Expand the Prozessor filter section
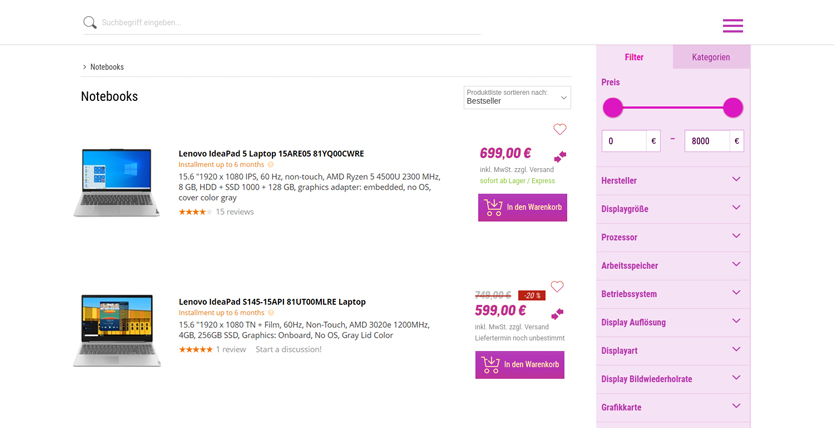 (673, 237)
